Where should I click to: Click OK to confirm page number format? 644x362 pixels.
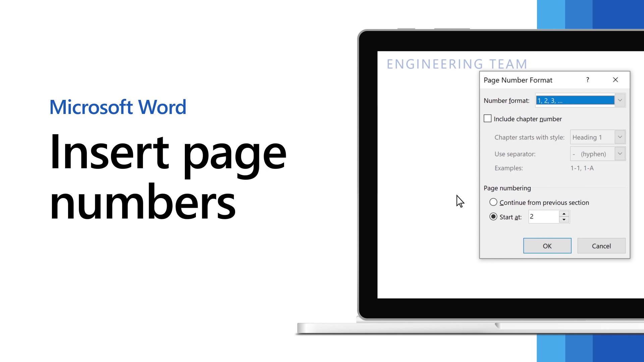547,246
